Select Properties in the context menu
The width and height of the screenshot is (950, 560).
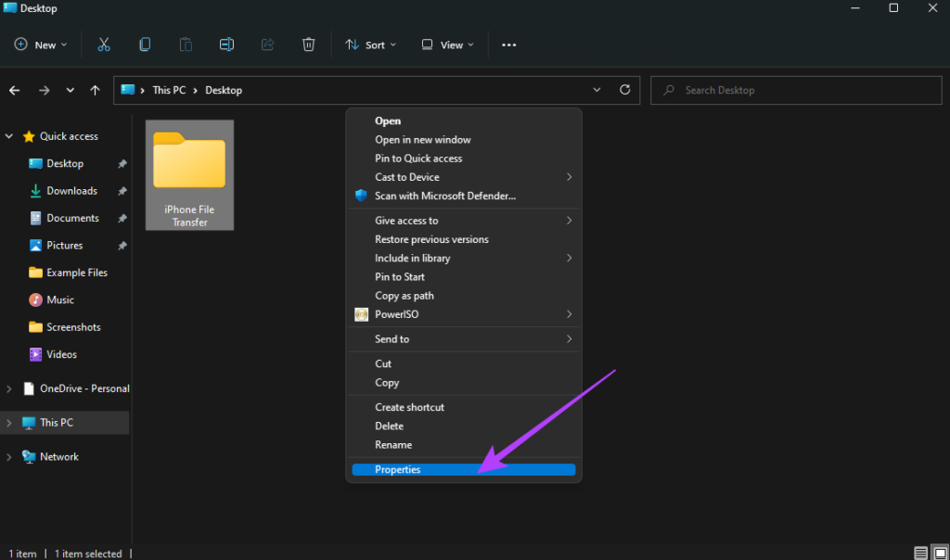(x=398, y=470)
